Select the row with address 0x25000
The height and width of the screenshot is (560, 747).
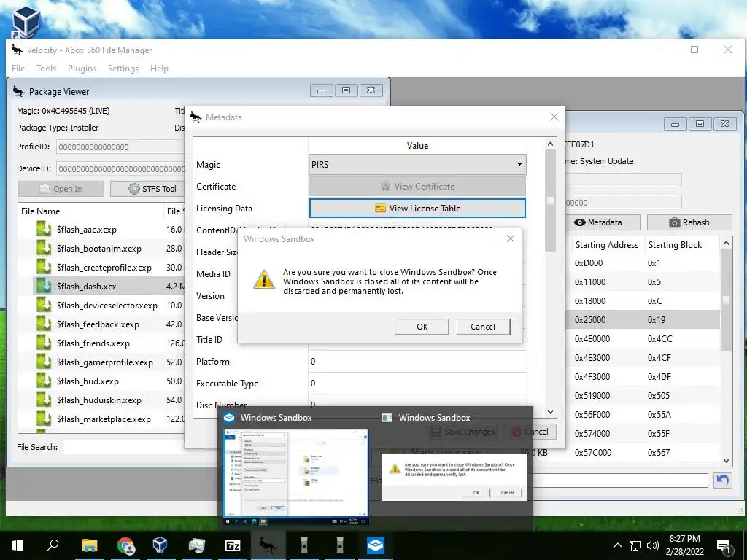(x=643, y=320)
